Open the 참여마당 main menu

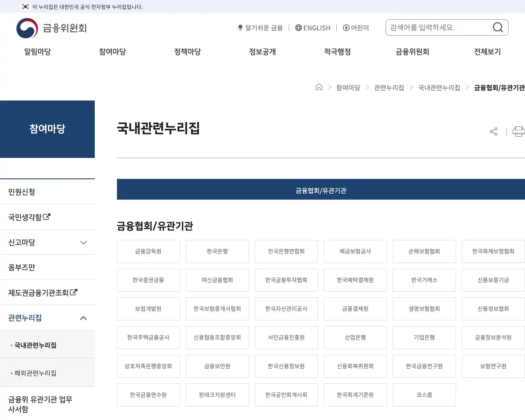pos(112,52)
